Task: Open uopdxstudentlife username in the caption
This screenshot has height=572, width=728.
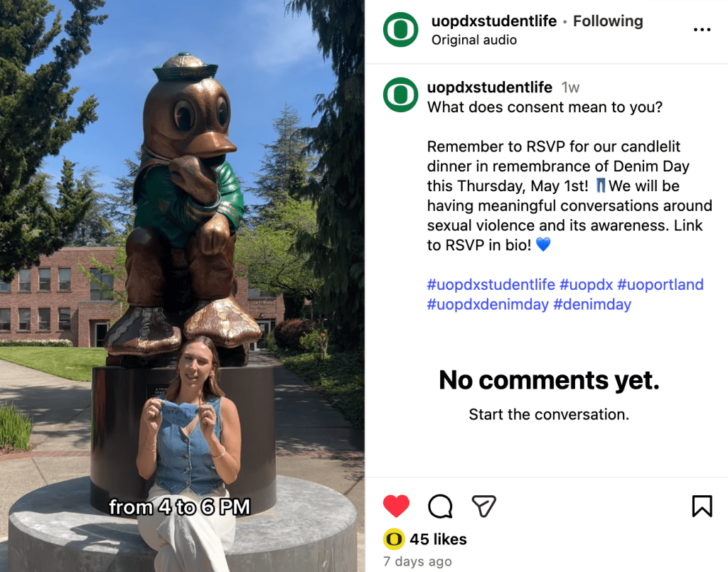Action: (x=490, y=87)
